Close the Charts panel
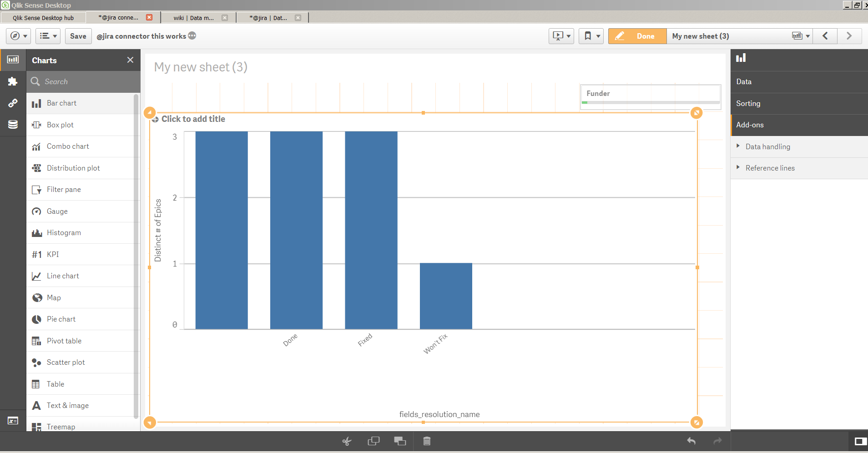This screenshot has height=453, width=868. pyautogui.click(x=131, y=60)
